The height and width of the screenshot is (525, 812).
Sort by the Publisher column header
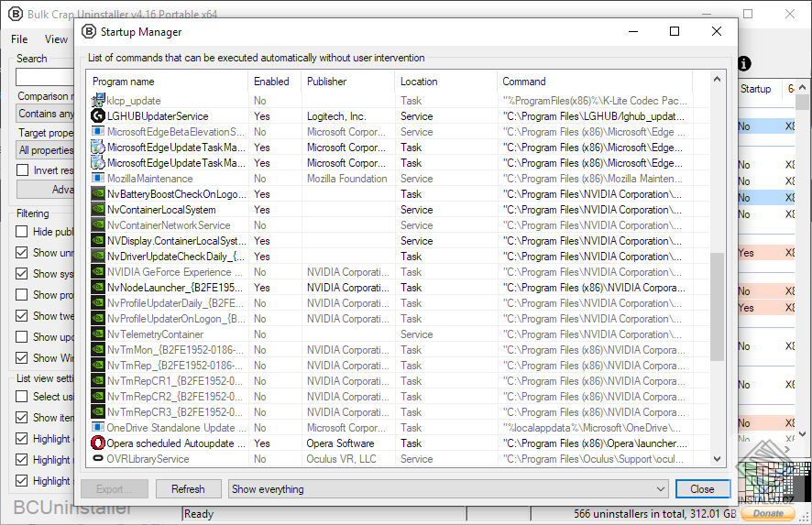(x=348, y=82)
